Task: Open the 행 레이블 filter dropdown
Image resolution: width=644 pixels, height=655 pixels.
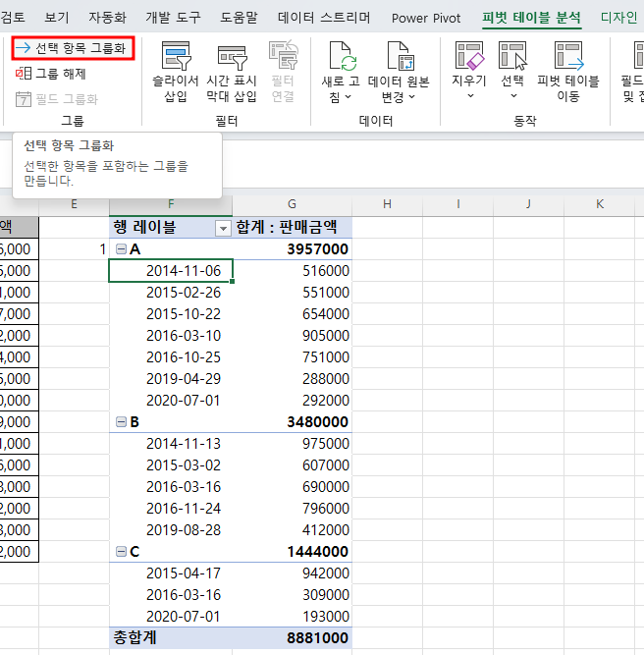Action: [x=223, y=229]
